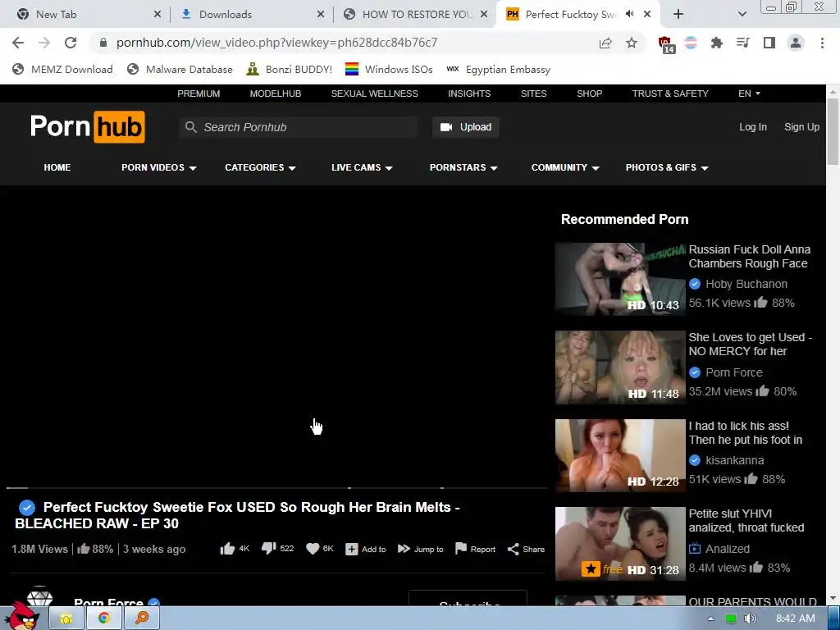Open SHOP in top strip
The width and height of the screenshot is (840, 630).
pyautogui.click(x=589, y=94)
